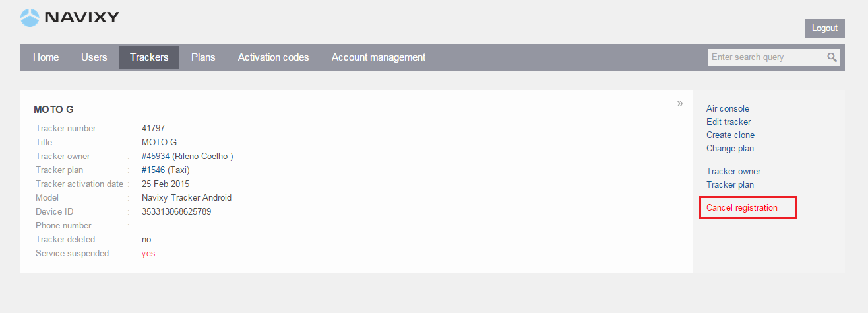Viewport: 868px width, 313px height.
Task: Click the MOTO G heading
Action: [53, 110]
